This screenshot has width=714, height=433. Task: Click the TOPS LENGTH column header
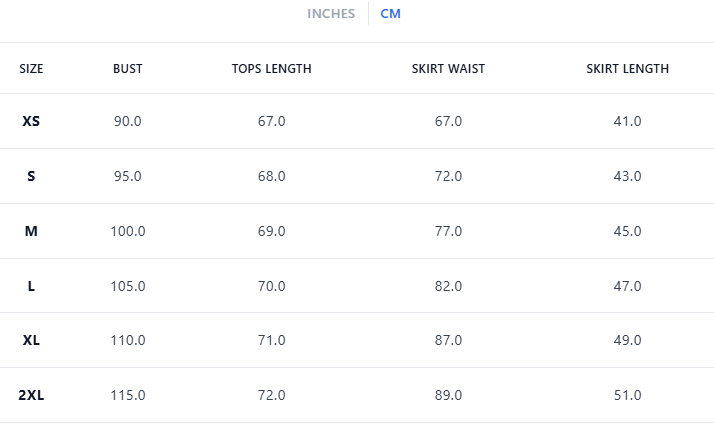tap(271, 69)
